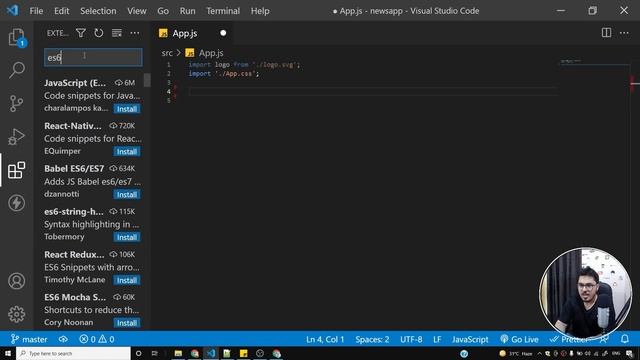Image resolution: width=640 pixels, height=360 pixels.
Task: Open the es6-string-h... extension title
Action: click(73, 211)
